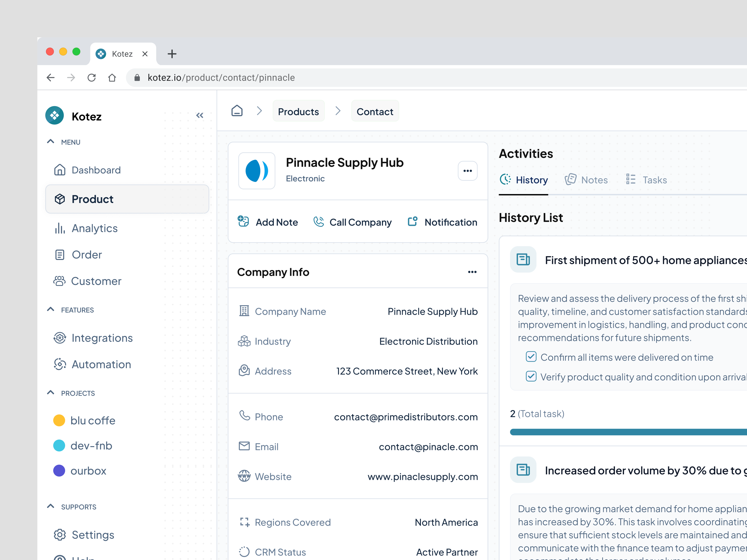Close the Kotez browser tab
The image size is (747, 560).
[x=145, y=54]
